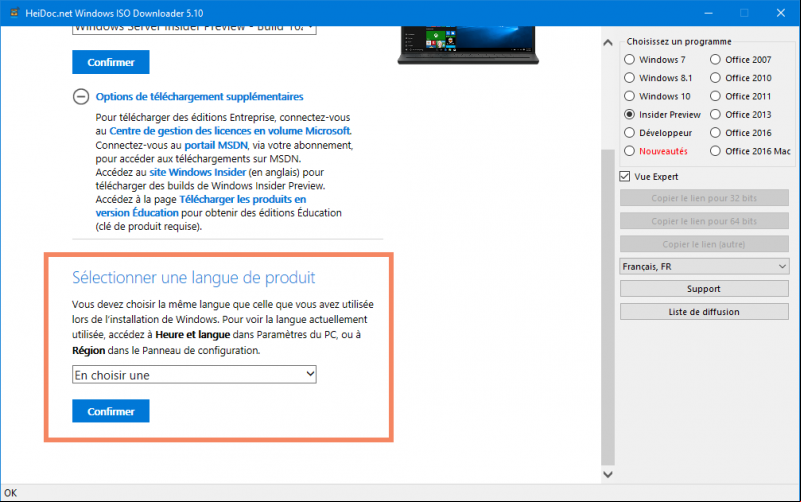Click the bold Région text
This screenshot has width=801, height=502.
coord(88,350)
